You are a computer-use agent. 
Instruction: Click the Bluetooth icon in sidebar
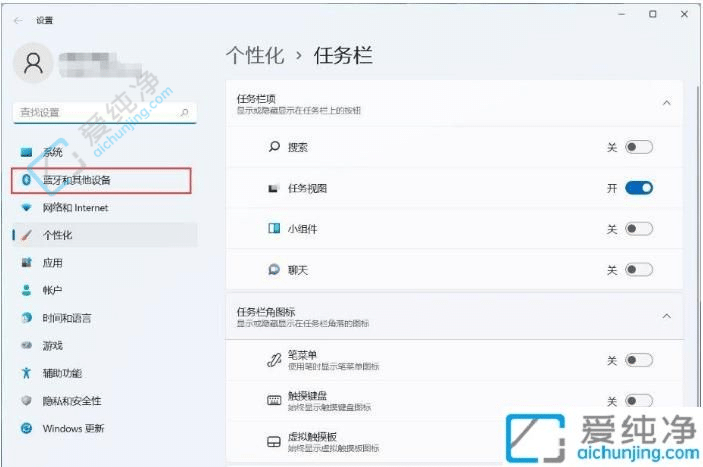click(x=26, y=180)
